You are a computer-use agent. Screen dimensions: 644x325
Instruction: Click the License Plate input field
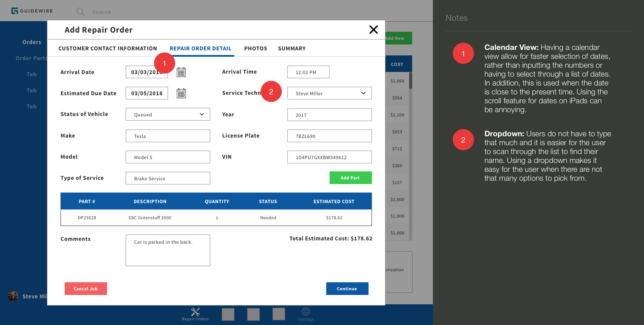coord(329,136)
